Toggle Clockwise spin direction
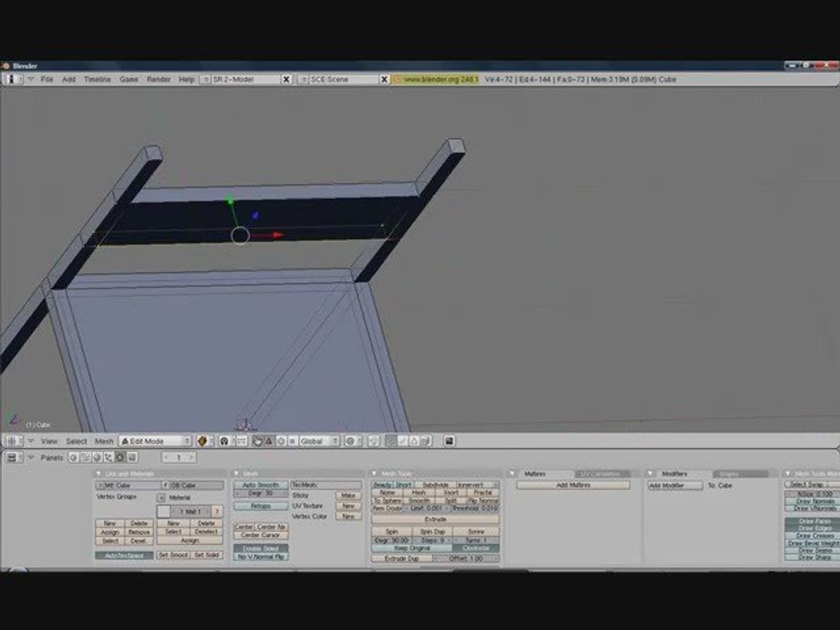The height and width of the screenshot is (630, 840). tap(476, 549)
